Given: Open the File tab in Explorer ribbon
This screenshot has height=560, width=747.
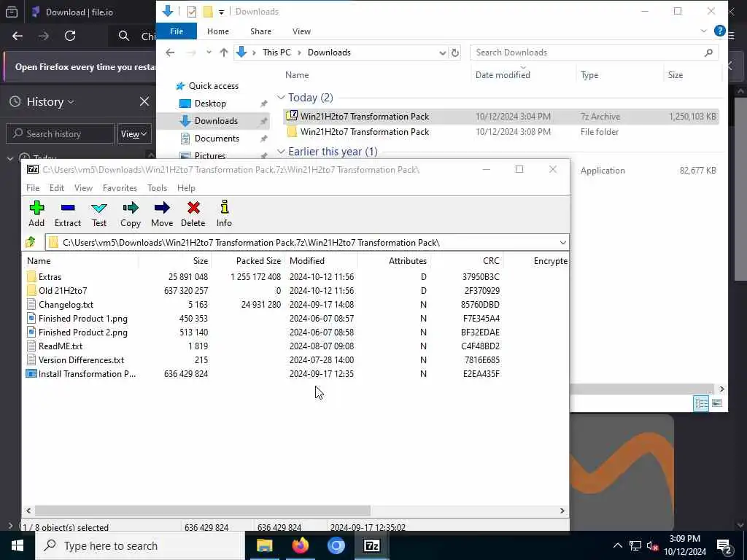Looking at the screenshot, I should pos(177,31).
